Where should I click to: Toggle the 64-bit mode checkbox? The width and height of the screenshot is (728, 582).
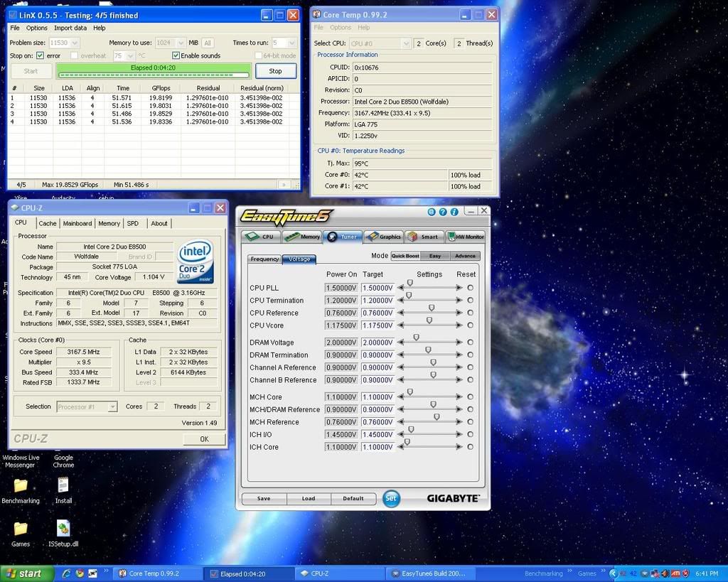(x=258, y=55)
